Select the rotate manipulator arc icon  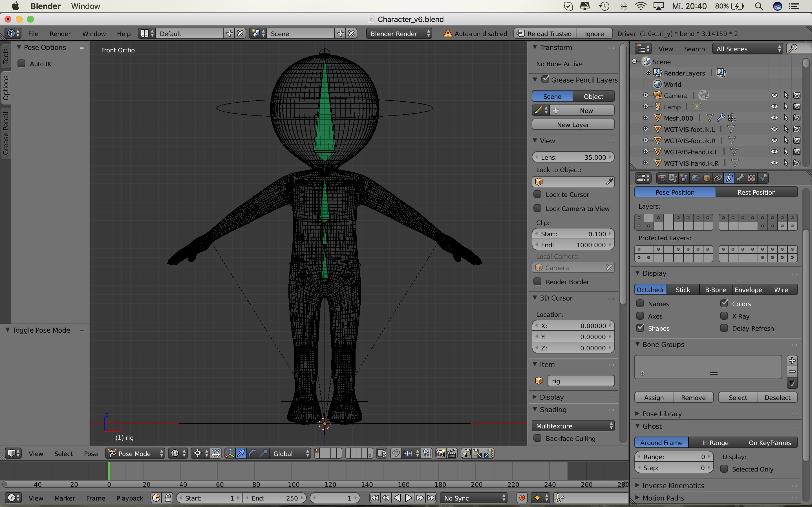click(252, 454)
